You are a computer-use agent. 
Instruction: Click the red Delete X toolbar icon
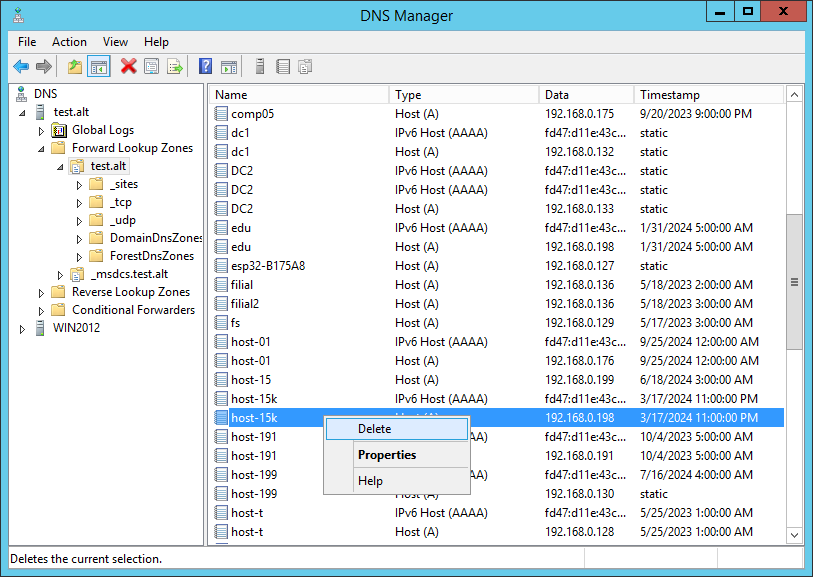point(128,67)
